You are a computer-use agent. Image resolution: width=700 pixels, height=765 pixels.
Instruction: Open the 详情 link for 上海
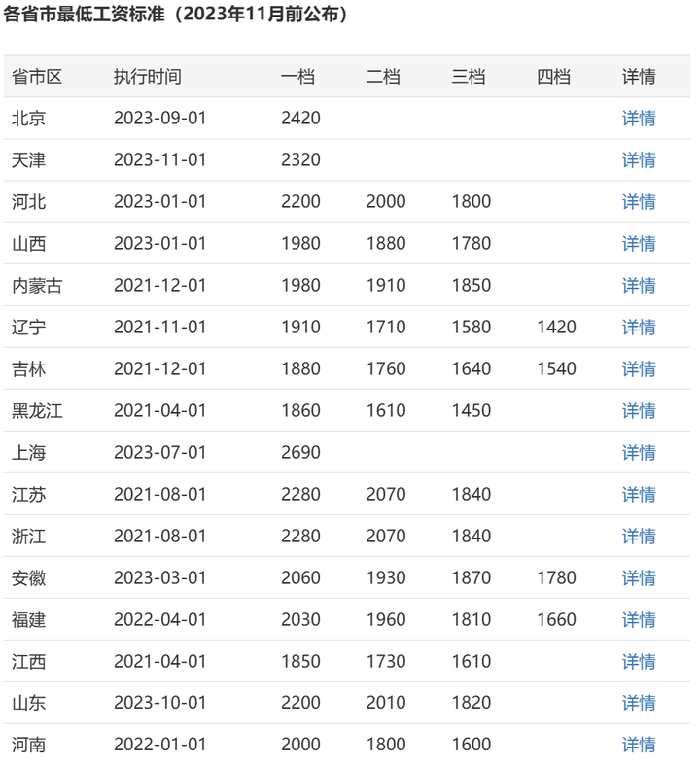click(x=638, y=452)
